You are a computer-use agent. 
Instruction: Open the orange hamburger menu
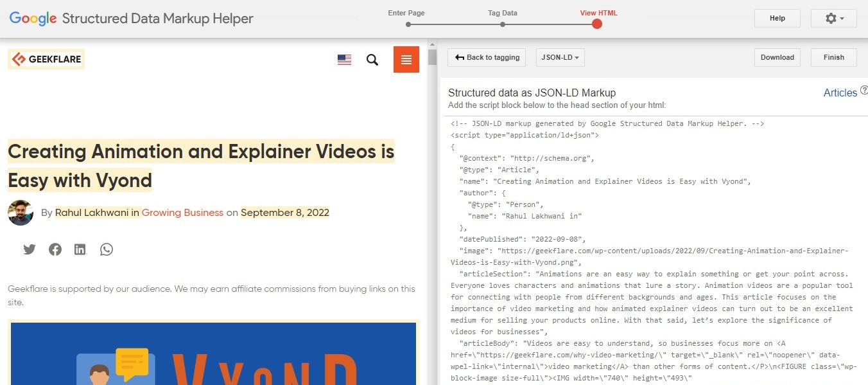[x=406, y=60]
